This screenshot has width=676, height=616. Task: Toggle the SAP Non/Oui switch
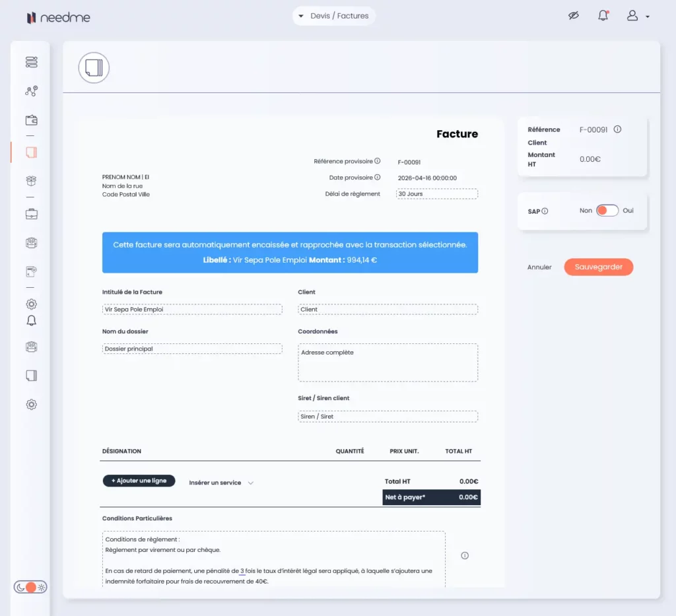coord(607,211)
